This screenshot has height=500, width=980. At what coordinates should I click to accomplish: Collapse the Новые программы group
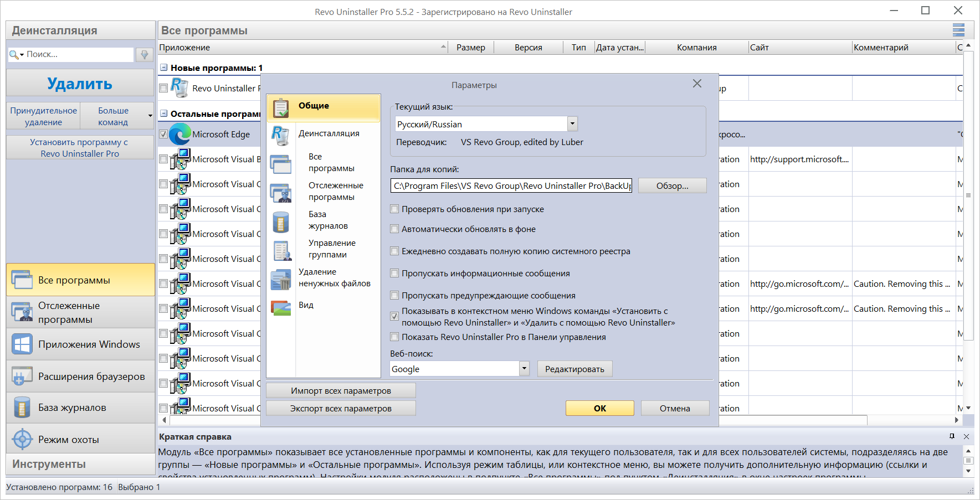(163, 68)
